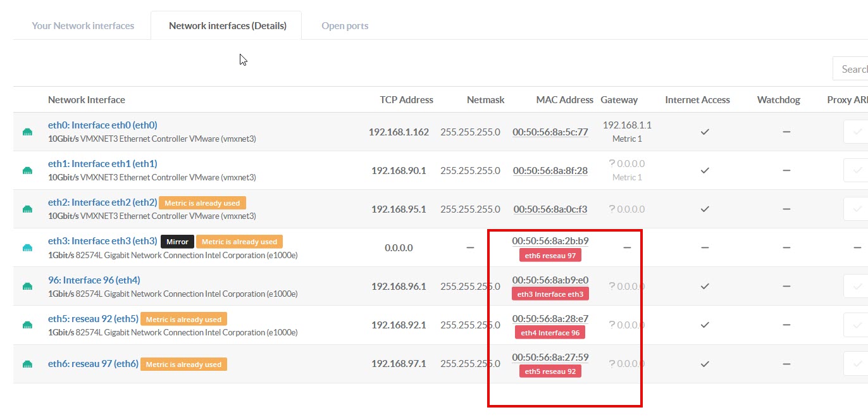
Task: Click into the Search field
Action: point(853,69)
